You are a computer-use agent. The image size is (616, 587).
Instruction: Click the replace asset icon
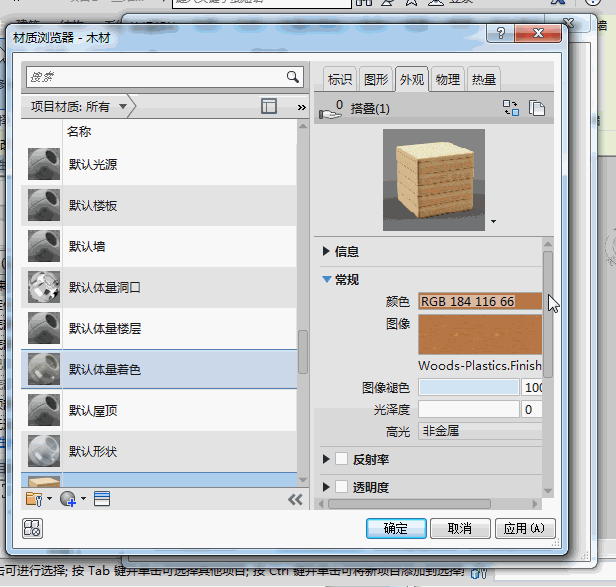coord(511,109)
